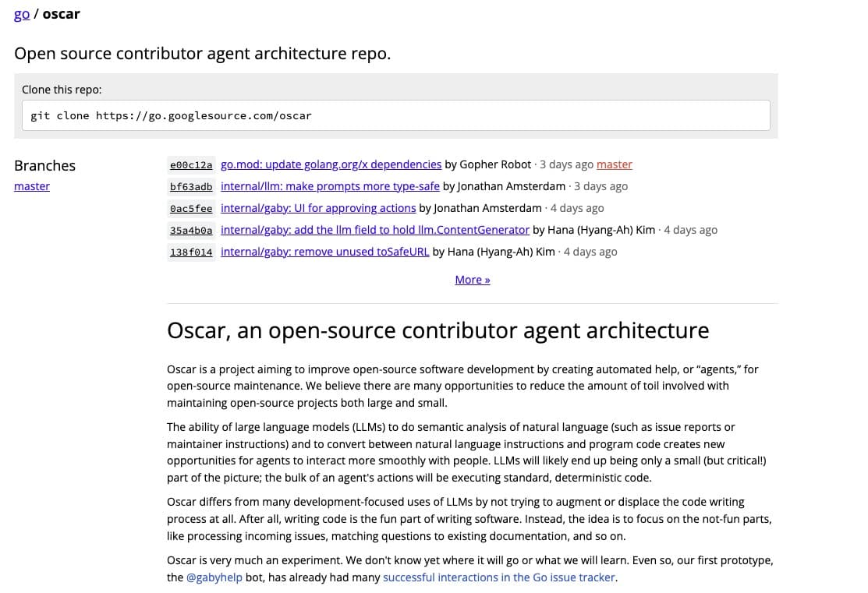The height and width of the screenshot is (593, 868).
Task: Open commit hash e00c12a
Action: 191,165
